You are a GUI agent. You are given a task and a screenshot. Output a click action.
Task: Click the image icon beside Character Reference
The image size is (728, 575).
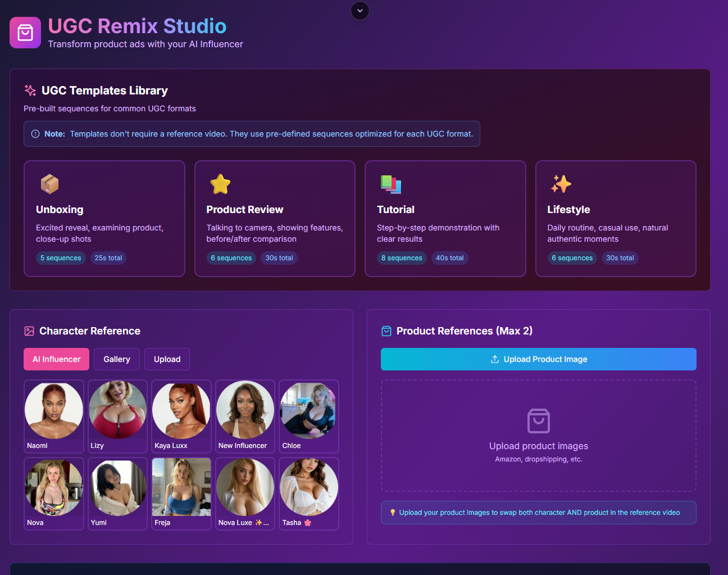click(29, 331)
